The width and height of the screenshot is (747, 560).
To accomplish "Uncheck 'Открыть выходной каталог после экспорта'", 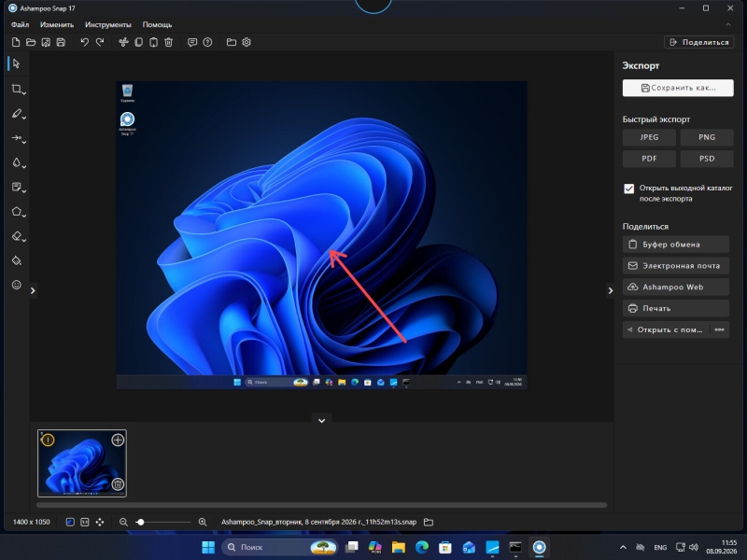I will pyautogui.click(x=628, y=189).
